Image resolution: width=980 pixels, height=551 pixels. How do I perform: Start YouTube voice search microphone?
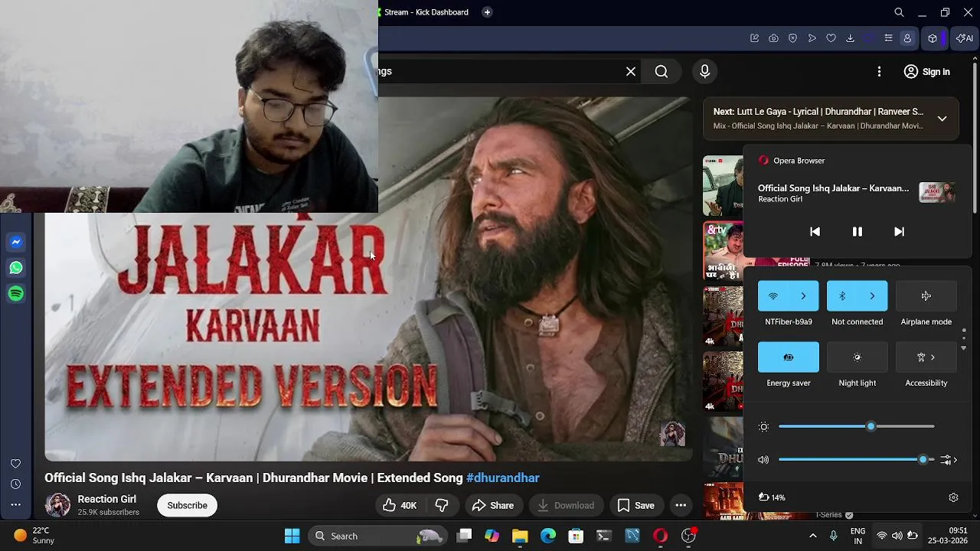coord(705,71)
